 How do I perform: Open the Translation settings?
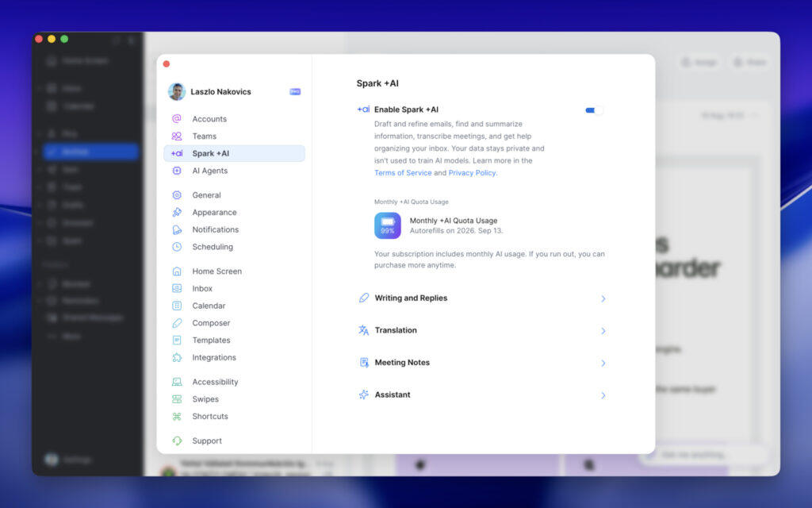click(x=481, y=330)
